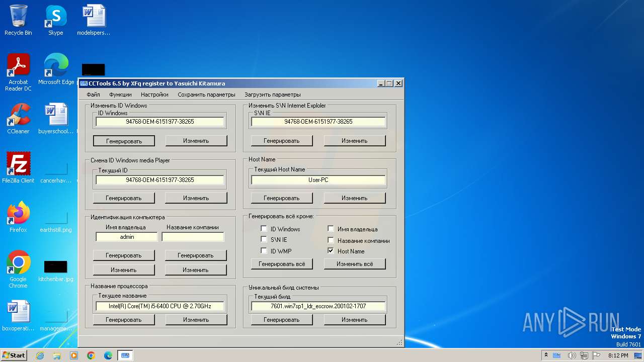644x362 pixels.
Task: Click the empty Название компании field
Action: tap(193, 237)
